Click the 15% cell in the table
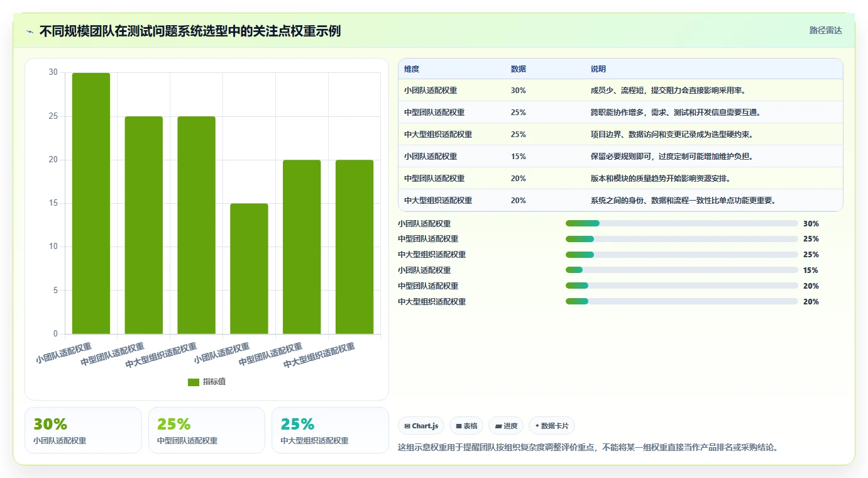This screenshot has width=868, height=478. click(519, 157)
